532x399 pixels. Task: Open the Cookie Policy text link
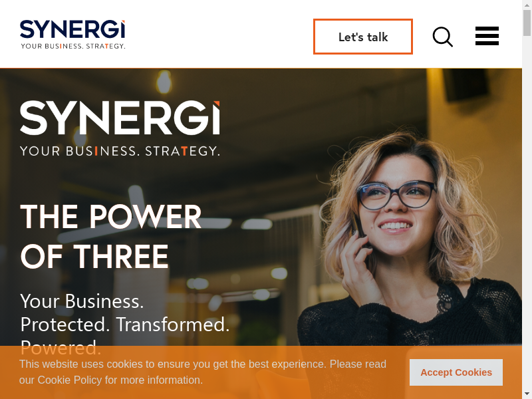coord(70,380)
